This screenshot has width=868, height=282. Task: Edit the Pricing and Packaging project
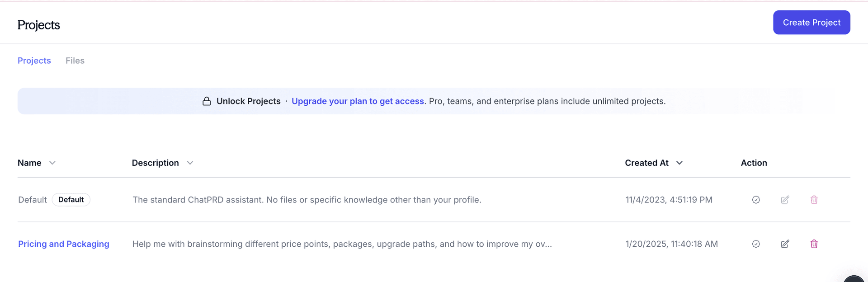click(x=785, y=244)
